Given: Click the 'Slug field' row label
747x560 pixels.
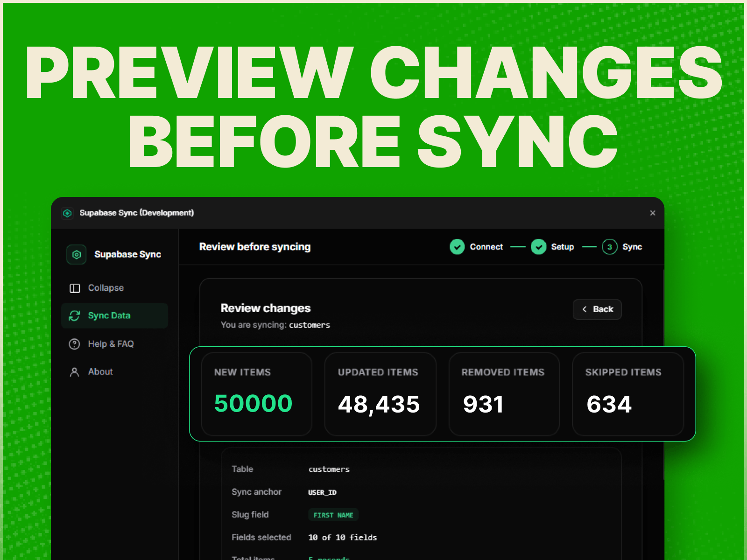Looking at the screenshot, I should 250,515.
